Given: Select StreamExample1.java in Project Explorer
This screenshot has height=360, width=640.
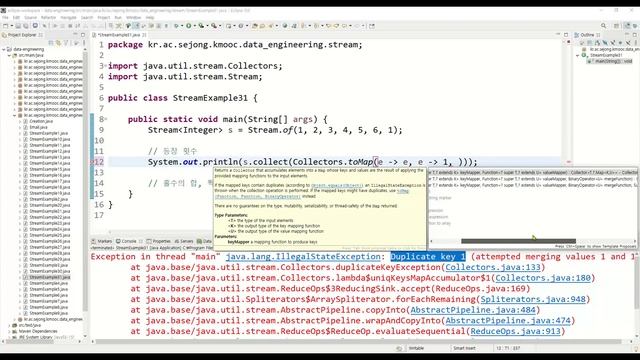Looking at the screenshot, I should 48,133.
